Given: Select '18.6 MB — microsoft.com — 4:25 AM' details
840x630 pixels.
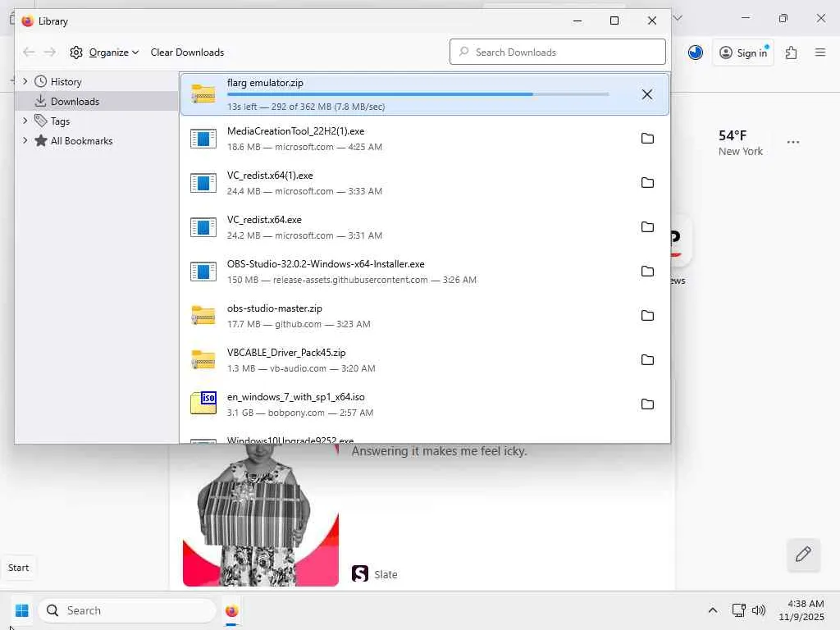Looking at the screenshot, I should click(304, 147).
